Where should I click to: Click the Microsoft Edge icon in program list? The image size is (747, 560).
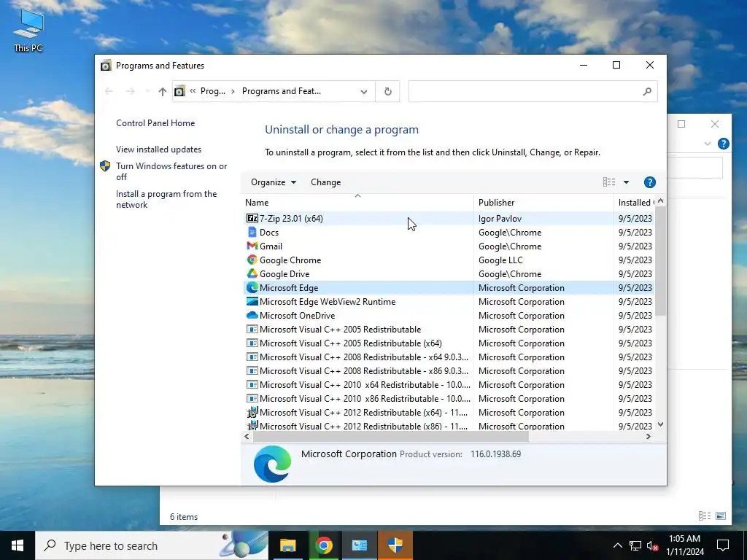coord(252,287)
